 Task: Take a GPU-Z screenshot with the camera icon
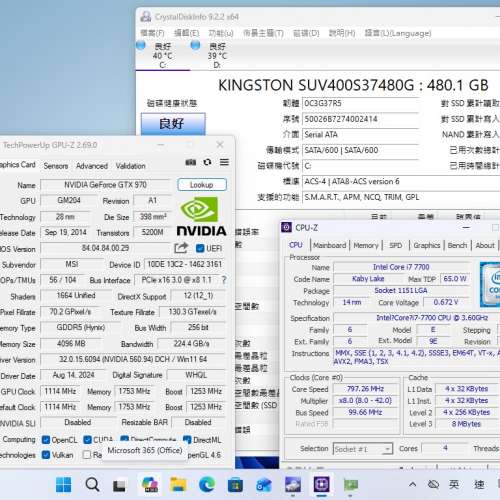(191, 162)
